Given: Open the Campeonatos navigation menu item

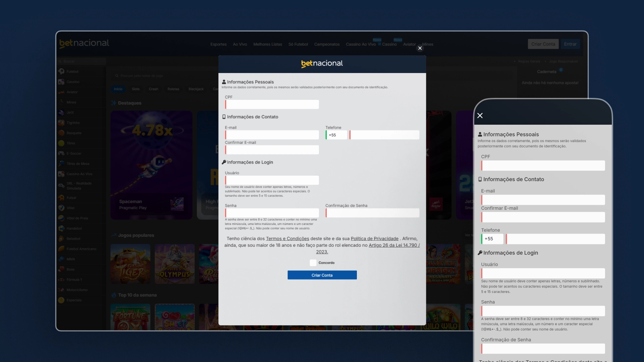Looking at the screenshot, I should (x=326, y=44).
